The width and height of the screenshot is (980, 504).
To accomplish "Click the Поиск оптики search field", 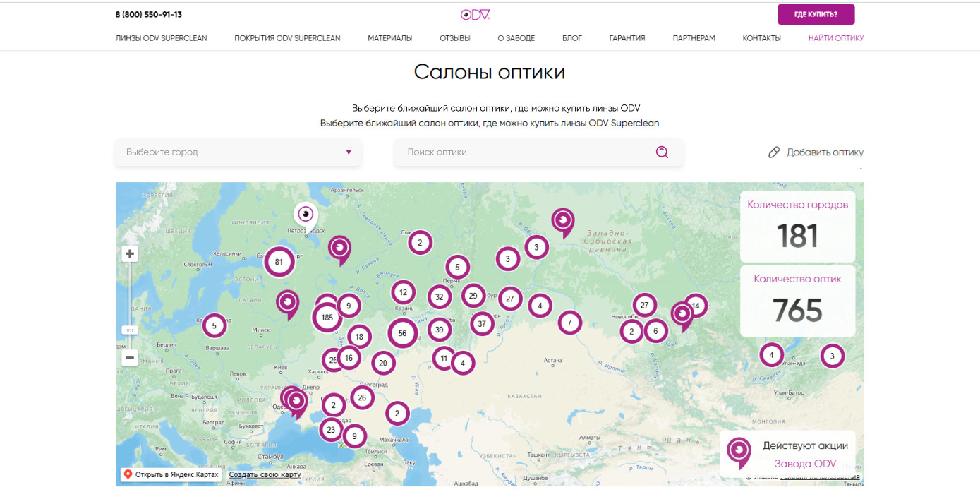I will pyautogui.click(x=539, y=152).
